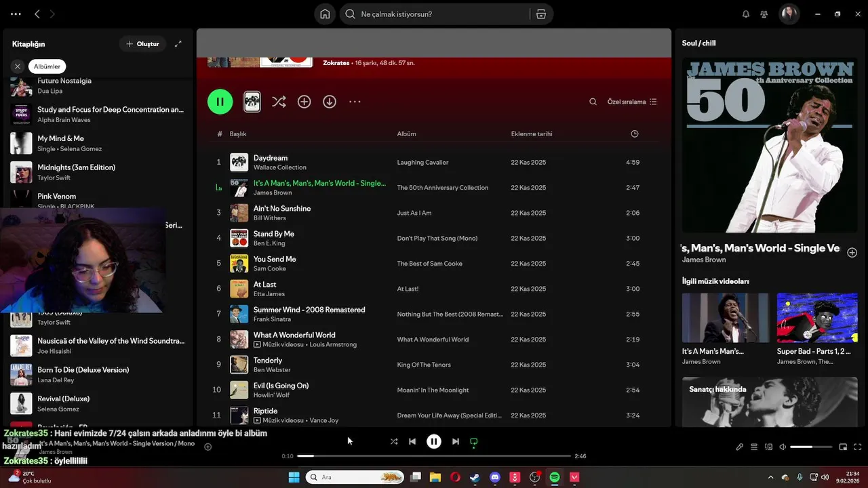Image resolution: width=868 pixels, height=488 pixels.
Task: Click playlist cover thumbnail beside play button
Action: pyautogui.click(x=252, y=102)
